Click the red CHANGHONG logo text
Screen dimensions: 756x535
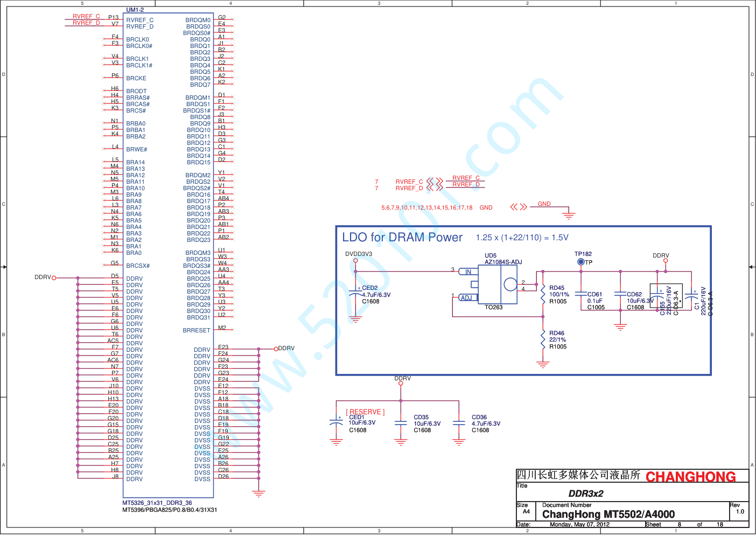click(x=691, y=477)
